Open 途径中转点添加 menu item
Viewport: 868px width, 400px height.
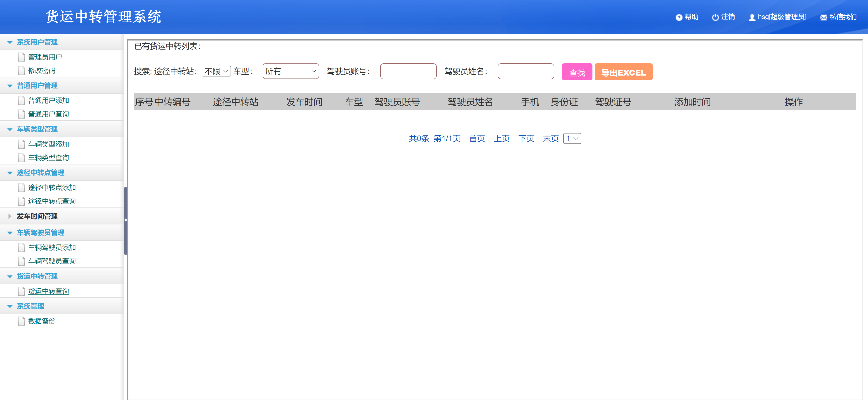pos(52,188)
